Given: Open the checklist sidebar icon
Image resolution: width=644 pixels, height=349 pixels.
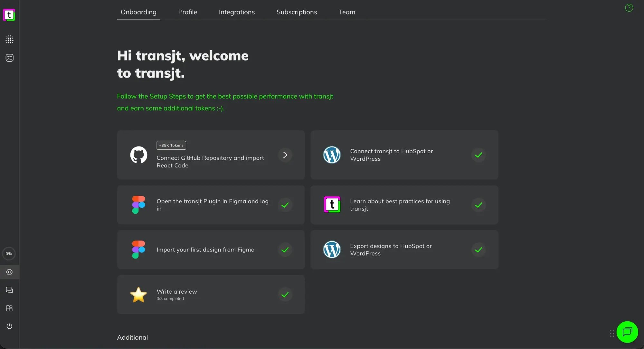Looking at the screenshot, I should 10,58.
